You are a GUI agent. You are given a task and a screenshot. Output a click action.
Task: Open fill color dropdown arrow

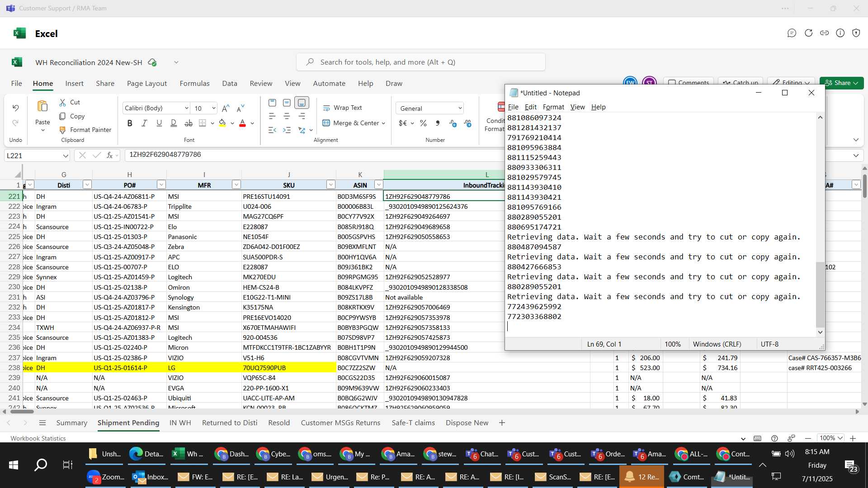point(232,123)
